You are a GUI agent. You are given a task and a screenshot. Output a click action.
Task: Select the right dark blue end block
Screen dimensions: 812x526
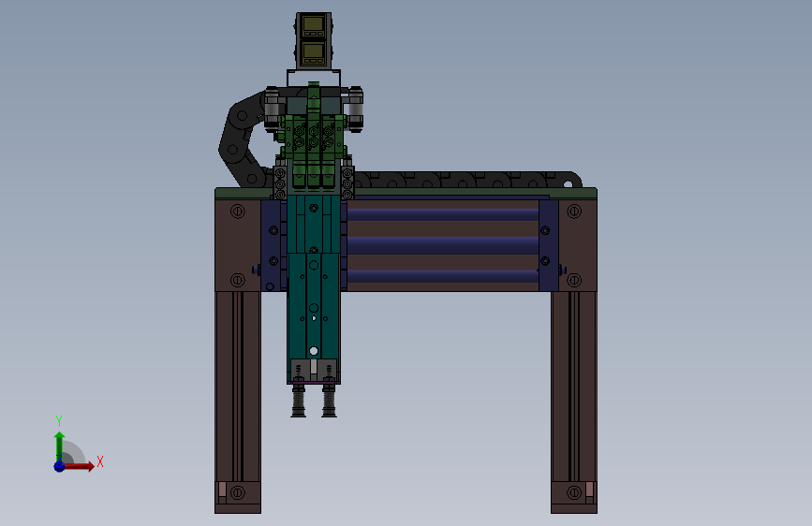549,245
